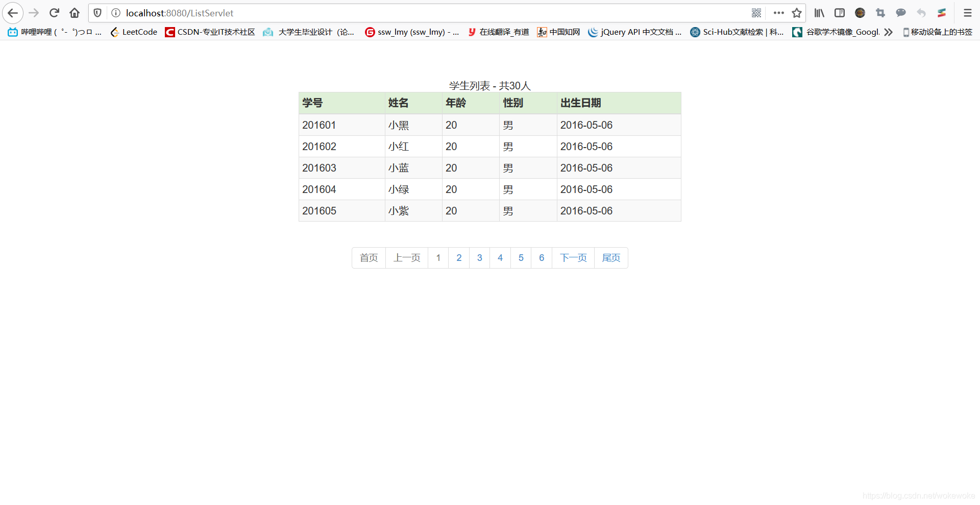Click student ID cell 201603
The height and width of the screenshot is (505, 980).
click(342, 168)
